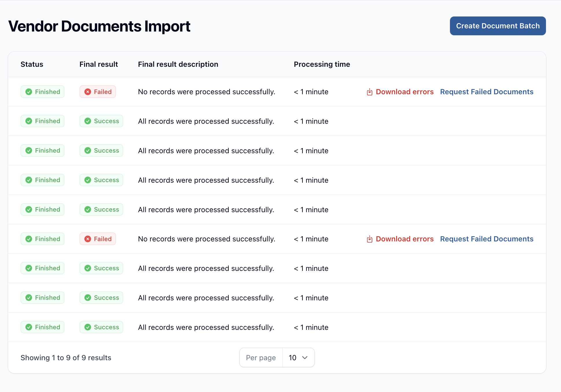The width and height of the screenshot is (561, 392).
Task: Click green check icon in first Finished badge
Action: (29, 92)
